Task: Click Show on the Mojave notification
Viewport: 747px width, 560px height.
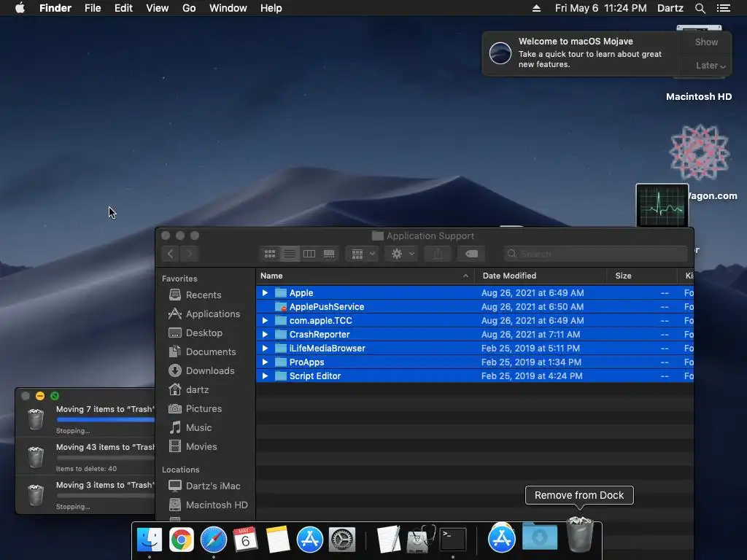Action: (x=706, y=42)
